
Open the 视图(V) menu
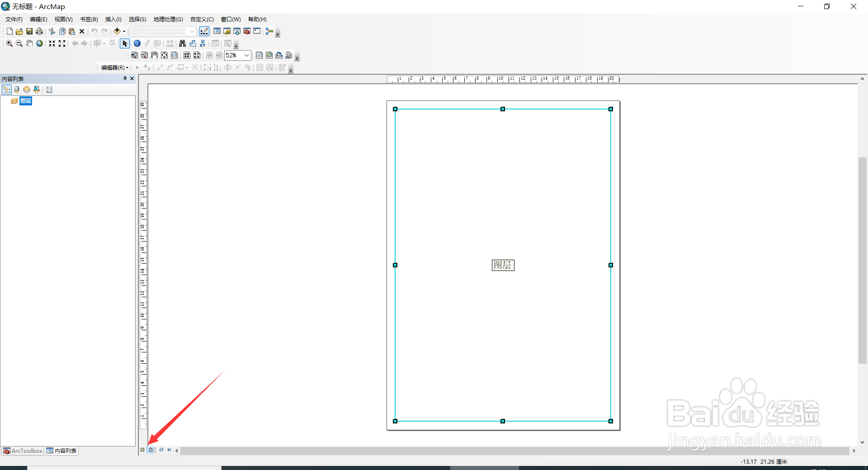coord(64,19)
